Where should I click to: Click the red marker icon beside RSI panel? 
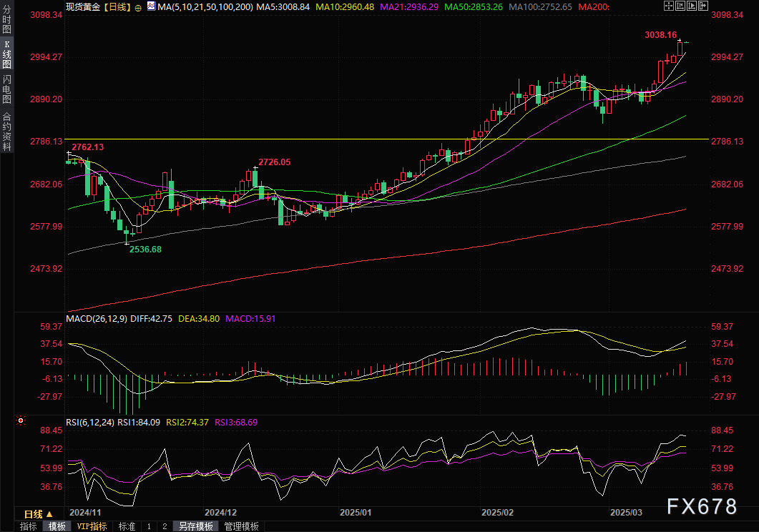(21, 421)
